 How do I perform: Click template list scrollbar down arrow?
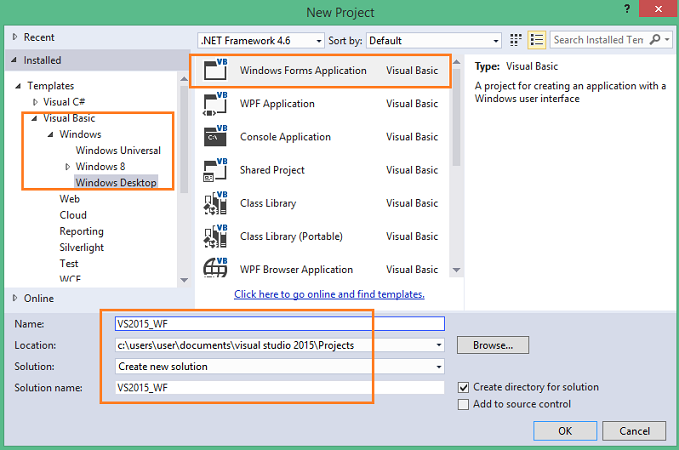pyautogui.click(x=456, y=269)
